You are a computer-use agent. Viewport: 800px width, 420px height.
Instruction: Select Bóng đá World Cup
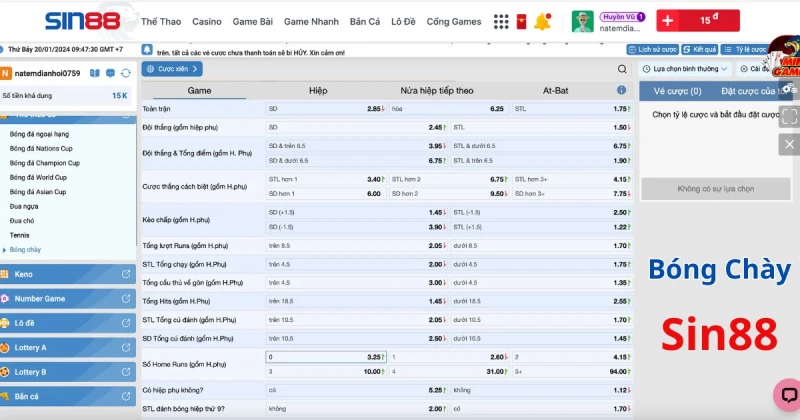38,177
